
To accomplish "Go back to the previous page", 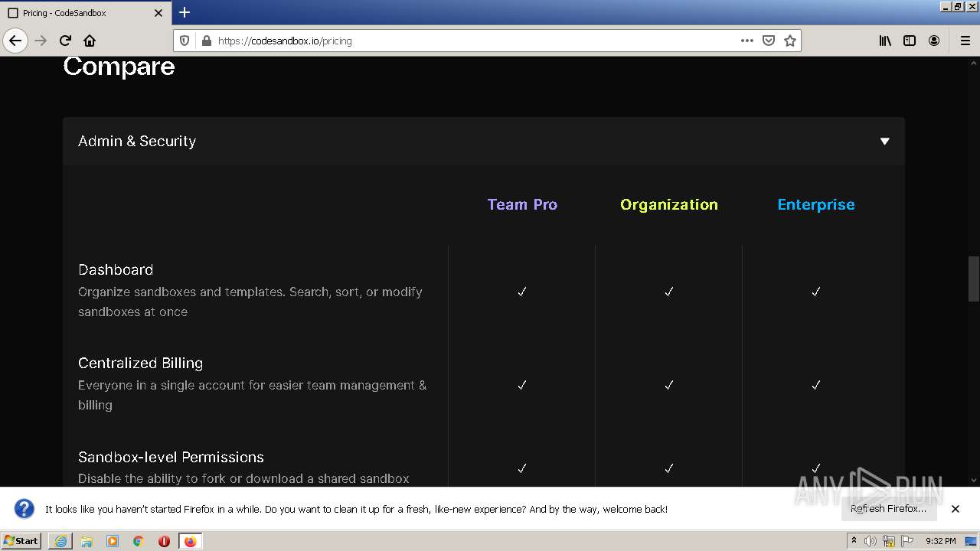I will [15, 41].
